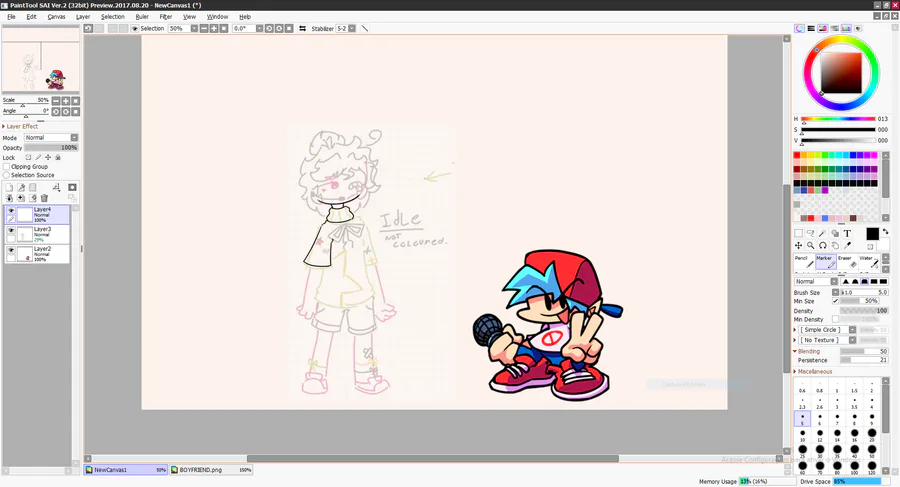Choose the Watercolor brush
This screenshot has width=900, height=487.
coord(869,262)
